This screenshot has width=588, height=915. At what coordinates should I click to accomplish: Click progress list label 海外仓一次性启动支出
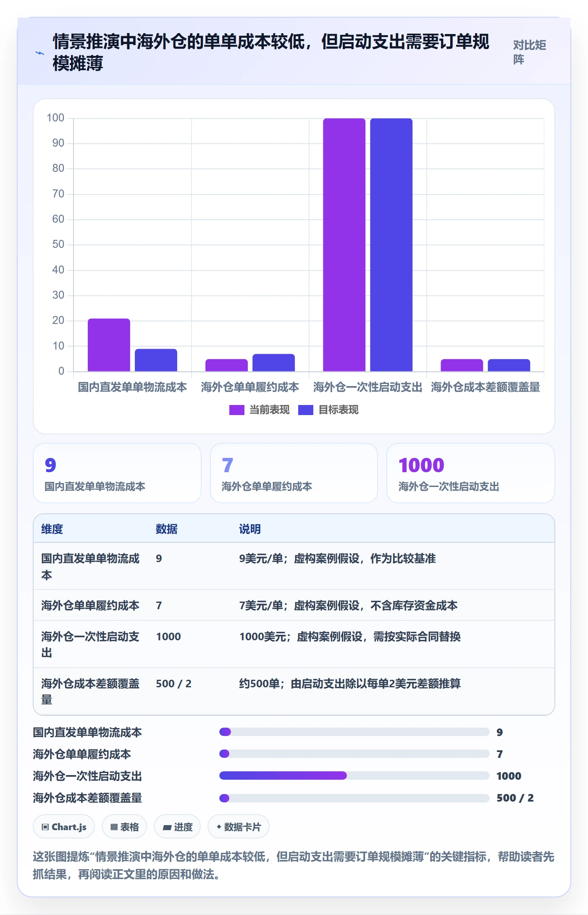[x=87, y=776]
